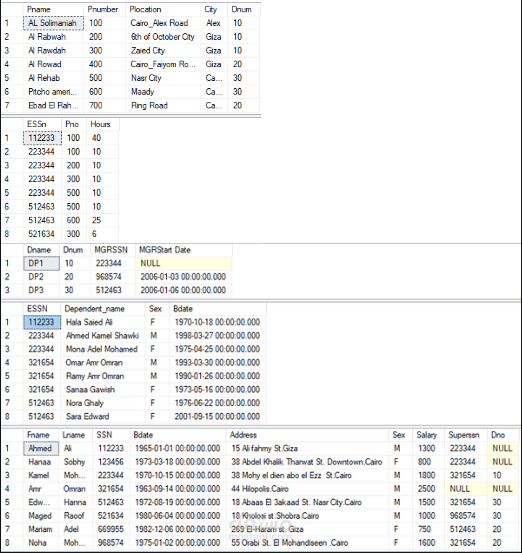Select Bdate '2001-09-15 00:00:00.000' cell
Viewport: 522px width, 553px height.
point(218,417)
